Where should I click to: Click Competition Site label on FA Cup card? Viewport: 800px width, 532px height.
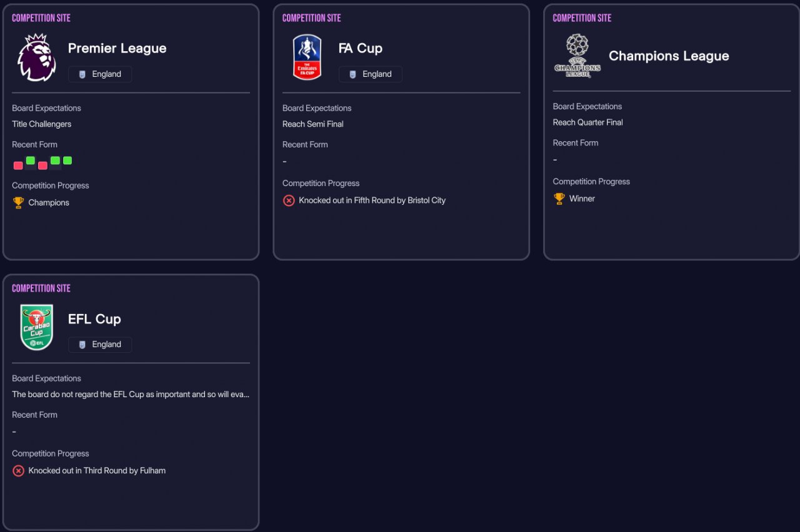point(311,18)
